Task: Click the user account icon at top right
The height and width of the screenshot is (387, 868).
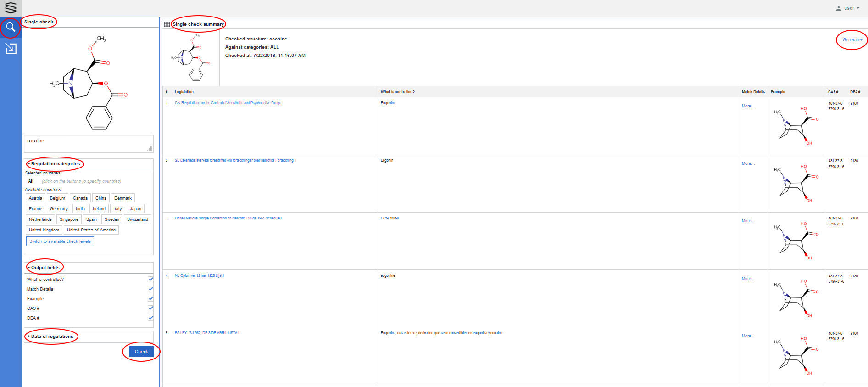Action: click(x=839, y=8)
